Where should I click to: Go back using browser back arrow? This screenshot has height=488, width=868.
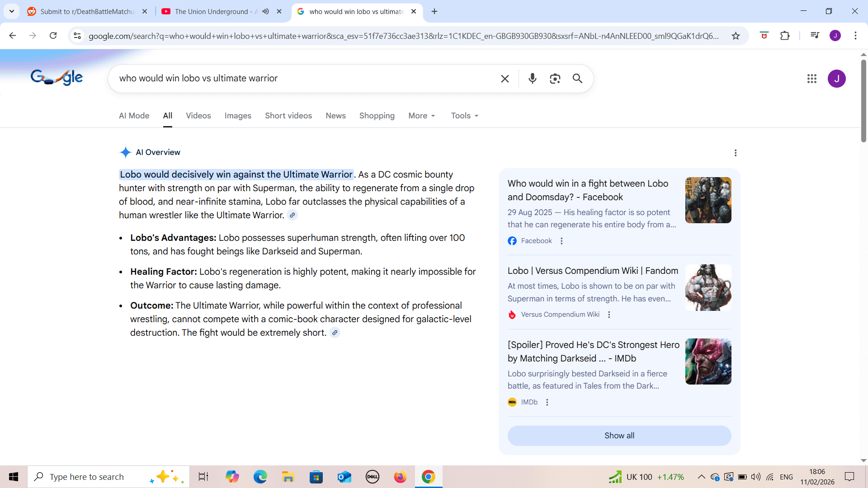click(x=13, y=36)
